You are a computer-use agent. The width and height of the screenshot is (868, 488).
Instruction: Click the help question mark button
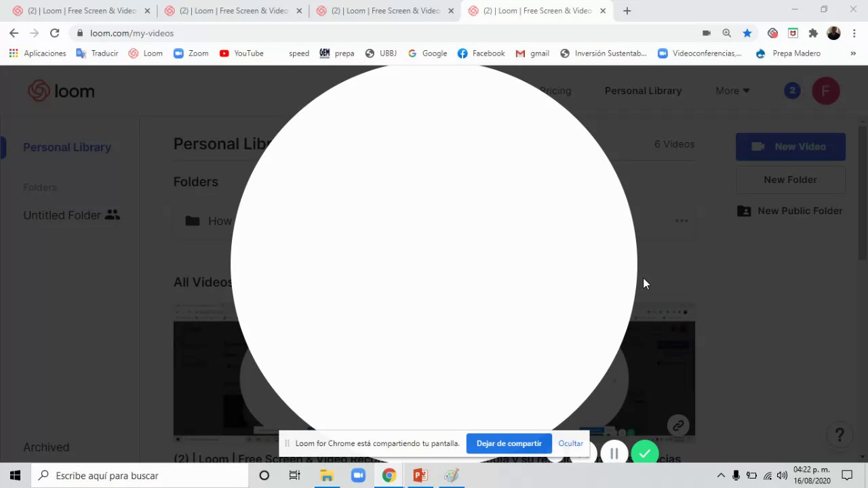840,435
